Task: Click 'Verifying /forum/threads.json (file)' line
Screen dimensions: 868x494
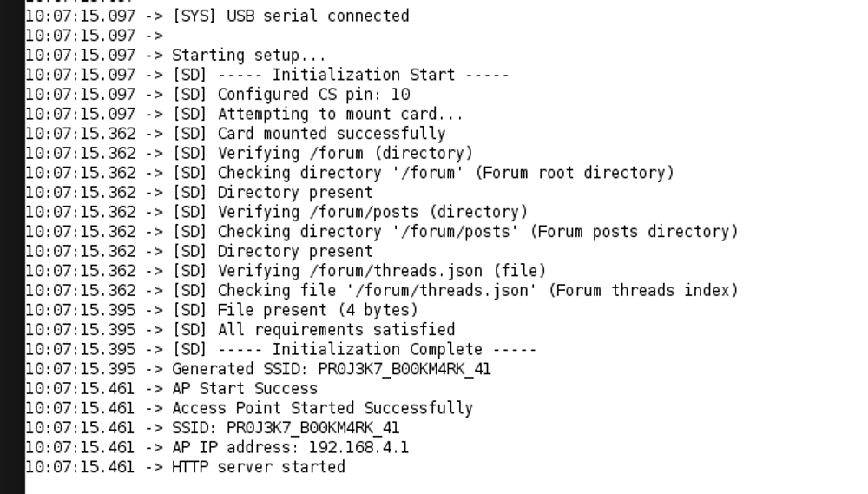Action: pos(382,271)
